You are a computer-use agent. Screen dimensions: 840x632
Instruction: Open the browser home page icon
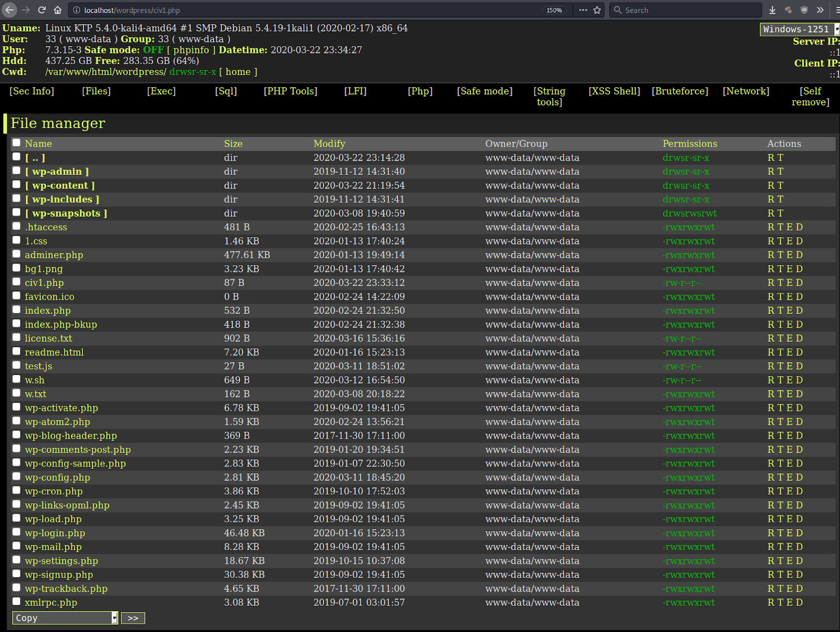coord(58,10)
